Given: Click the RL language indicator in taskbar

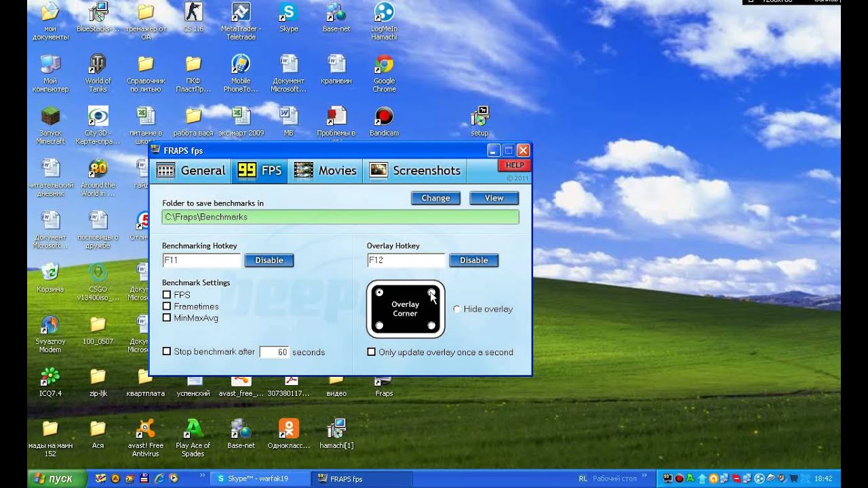Looking at the screenshot, I should [x=583, y=479].
